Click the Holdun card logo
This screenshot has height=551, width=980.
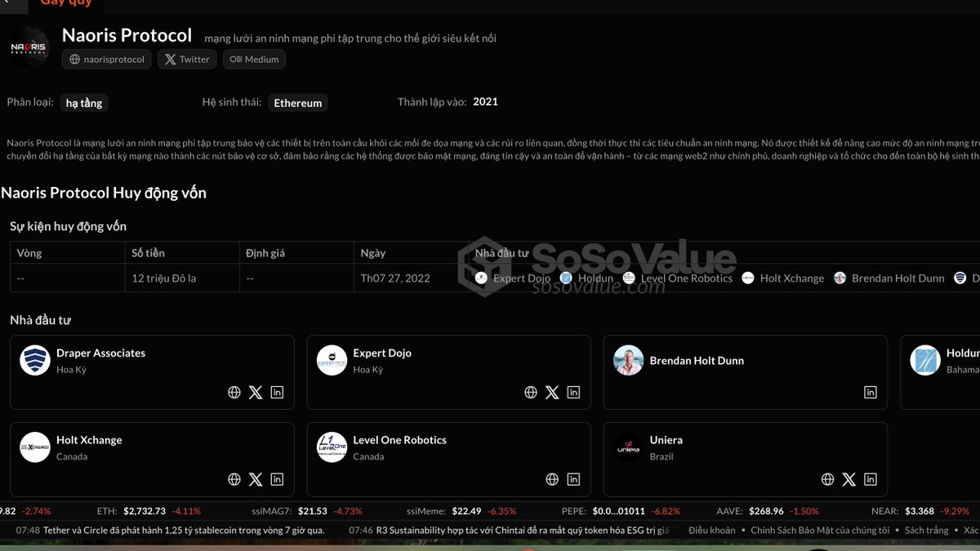click(925, 360)
